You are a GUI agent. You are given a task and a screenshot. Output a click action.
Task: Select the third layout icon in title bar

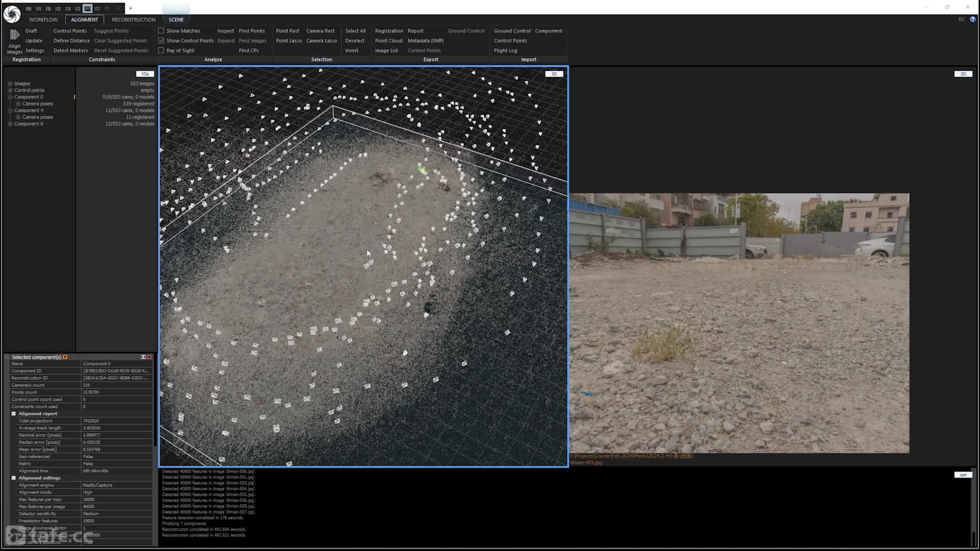tap(48, 9)
